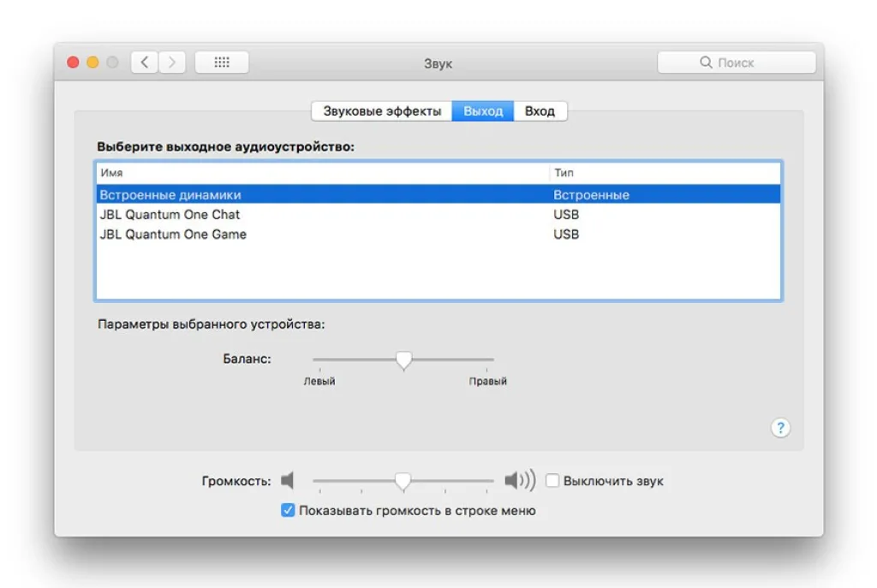
Task: Click the magnifier icon in search field
Action: coord(706,62)
